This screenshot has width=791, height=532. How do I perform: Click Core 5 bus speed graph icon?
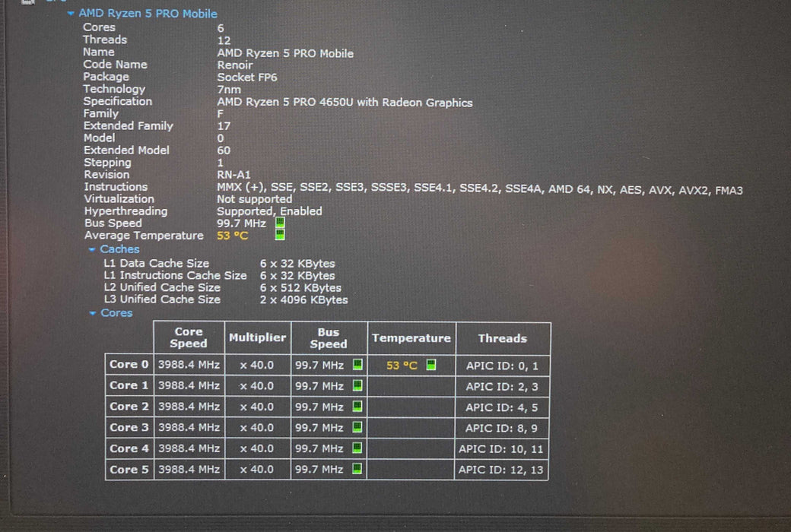pos(357,468)
